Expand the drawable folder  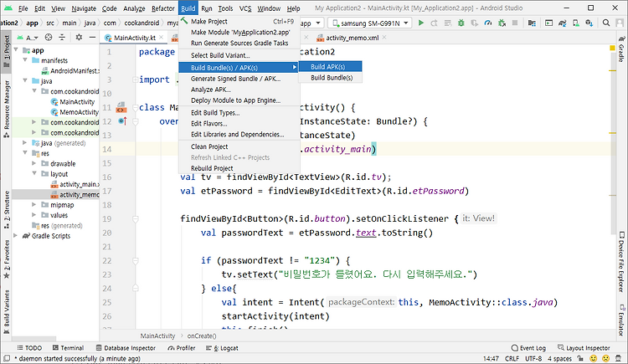click(34, 163)
